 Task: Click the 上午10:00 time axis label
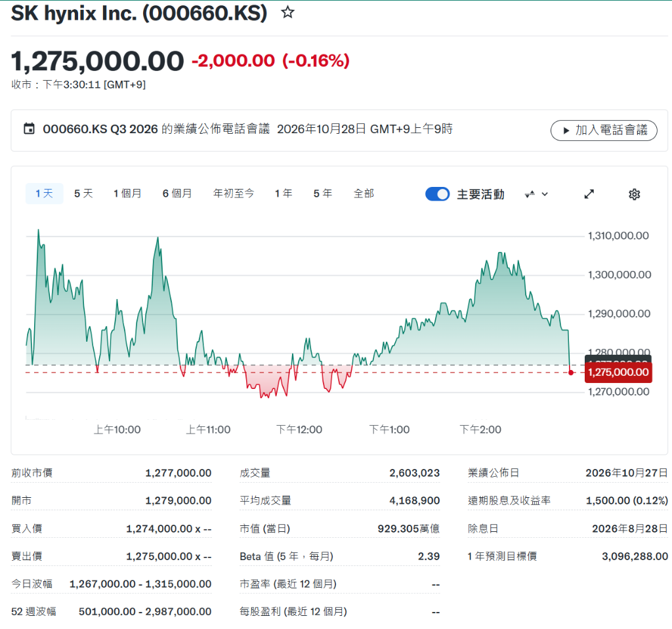point(117,430)
